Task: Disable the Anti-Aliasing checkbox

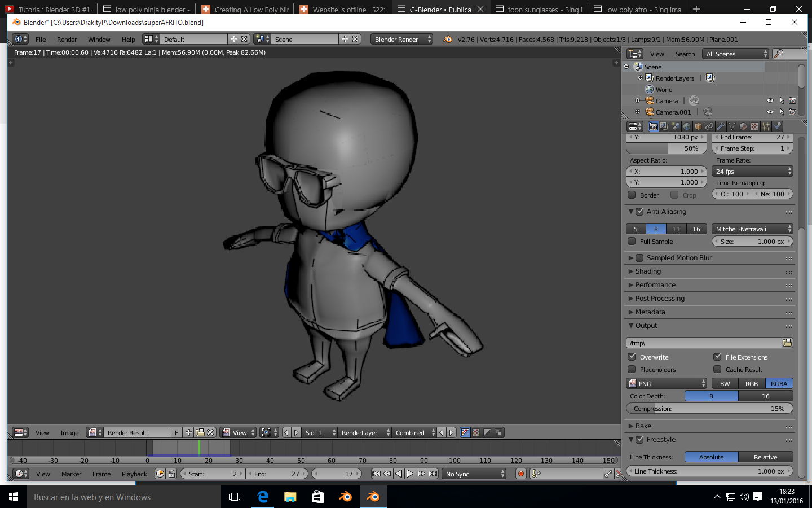Action: [x=640, y=212]
